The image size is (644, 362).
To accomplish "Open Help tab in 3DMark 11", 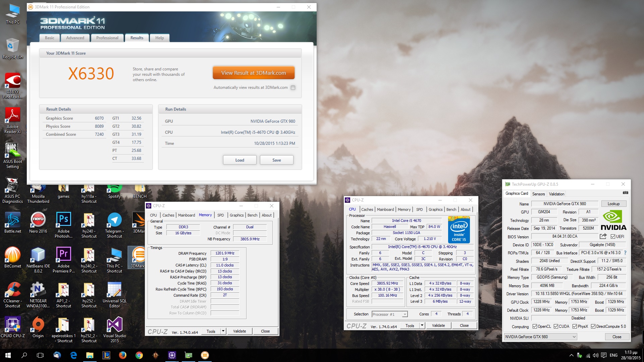I will (x=160, y=38).
